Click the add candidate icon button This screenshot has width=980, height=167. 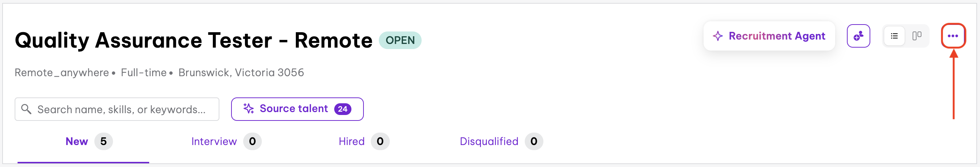pyautogui.click(x=858, y=36)
